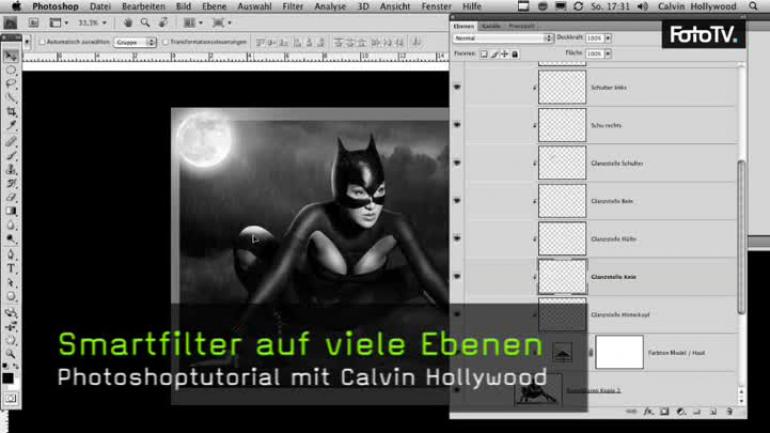Select the Eyedropper tool
This screenshot has height=433, width=770.
(10, 126)
